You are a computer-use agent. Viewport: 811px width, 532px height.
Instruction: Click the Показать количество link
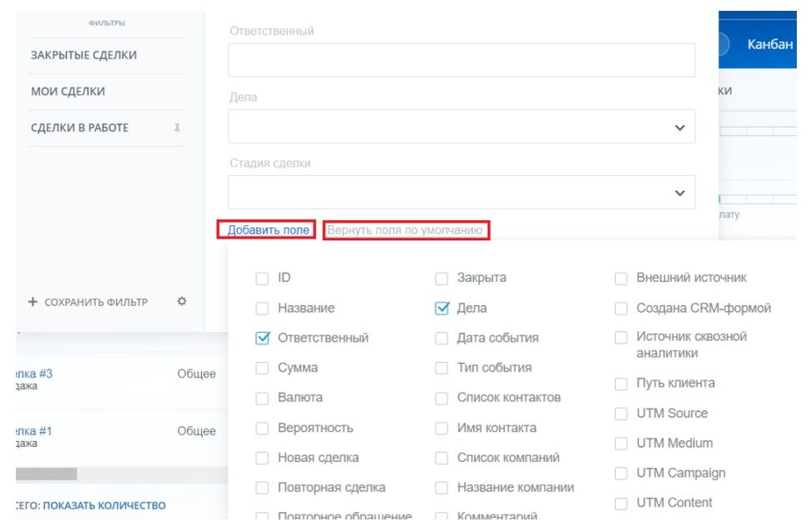(104, 505)
